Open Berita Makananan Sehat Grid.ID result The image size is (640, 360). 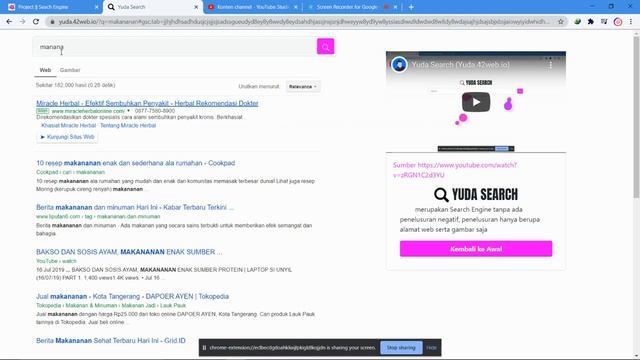tap(111, 340)
